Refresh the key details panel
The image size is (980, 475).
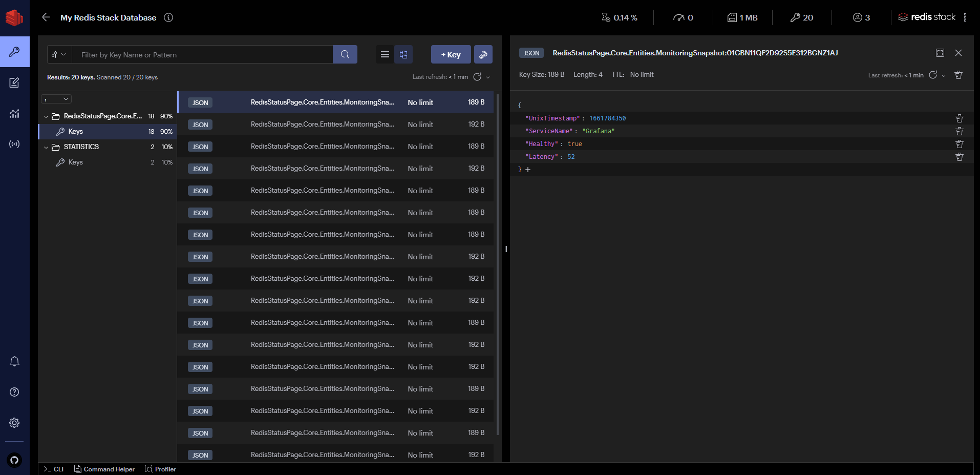[x=933, y=75]
